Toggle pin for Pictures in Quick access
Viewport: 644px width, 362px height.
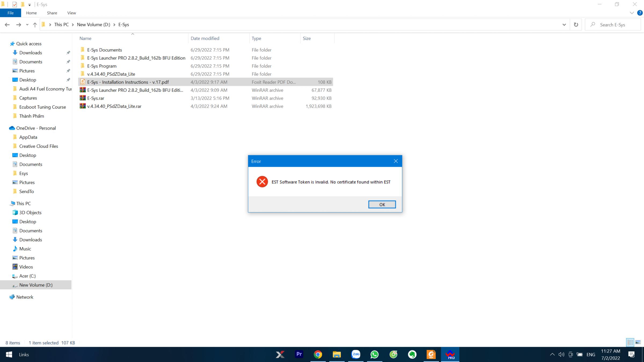pyautogui.click(x=68, y=71)
